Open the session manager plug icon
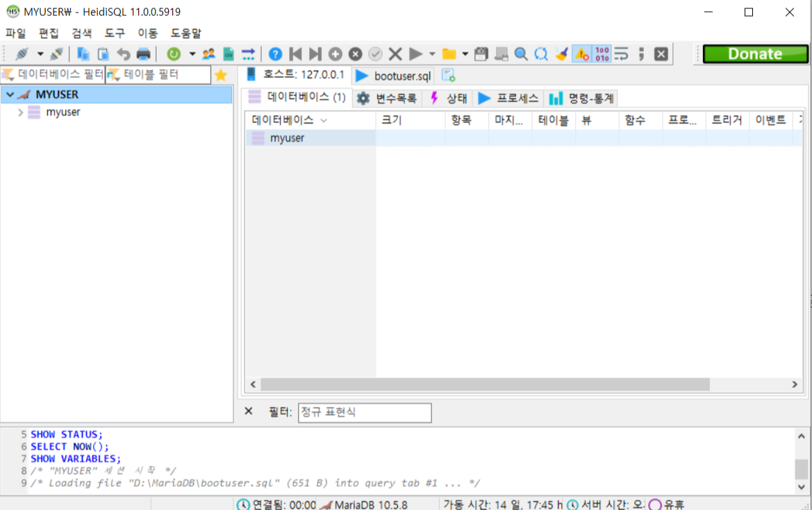The height and width of the screenshot is (510, 812). [22, 54]
